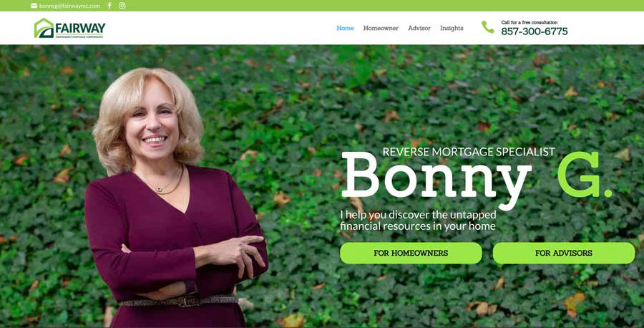The width and height of the screenshot is (644, 328).
Task: Open the Insights menu item
Action: tap(452, 28)
